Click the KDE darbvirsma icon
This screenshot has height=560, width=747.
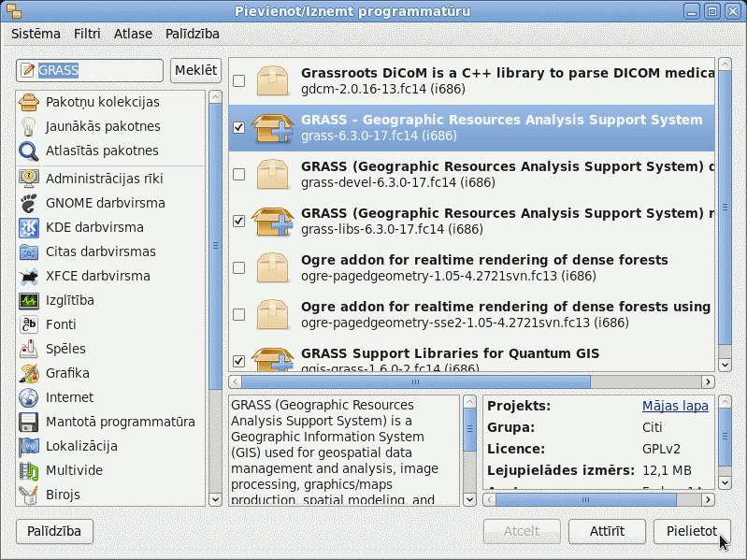tap(29, 227)
